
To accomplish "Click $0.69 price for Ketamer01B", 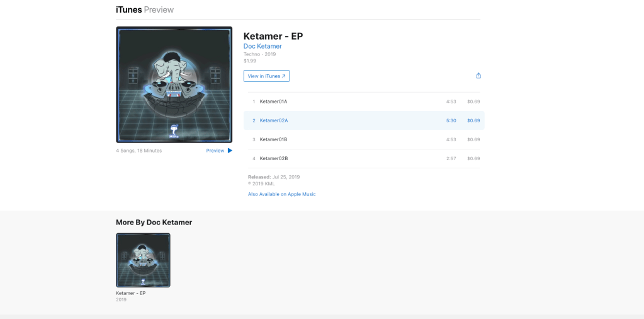I will click(x=473, y=139).
